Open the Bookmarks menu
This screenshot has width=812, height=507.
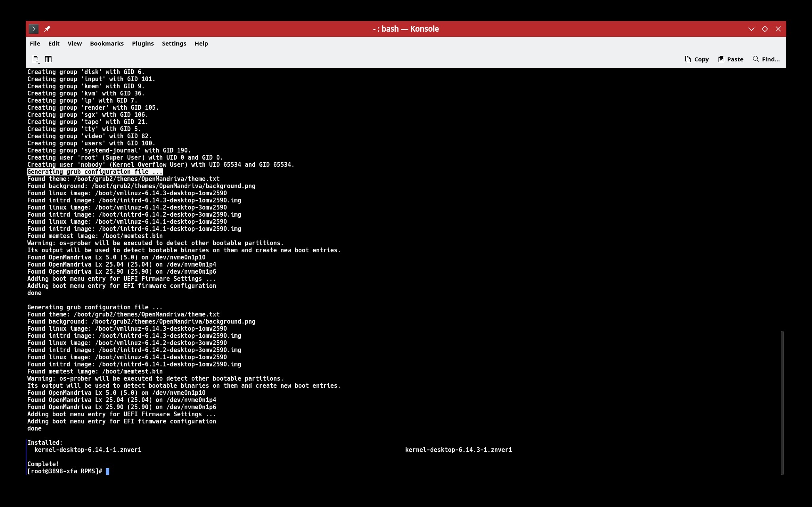[107, 44]
